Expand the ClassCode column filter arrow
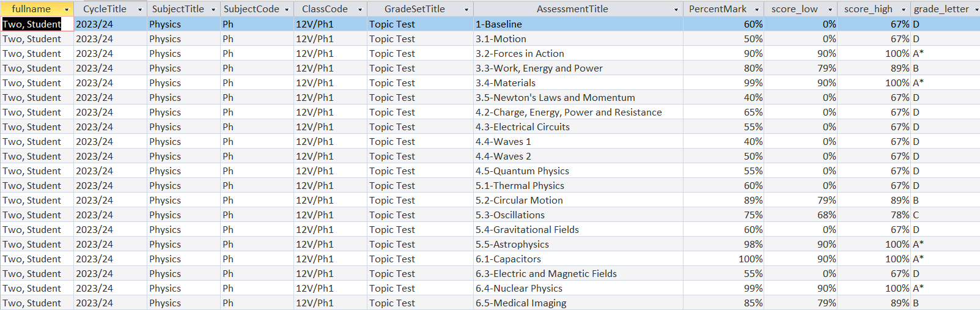980x310 pixels. tap(360, 9)
